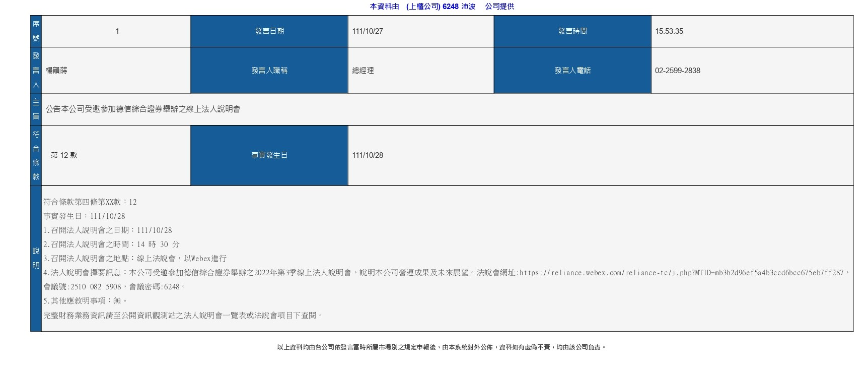This screenshot has width=868, height=365.
Task: Select the fact date 111/10/28 in table cell
Action: click(x=368, y=155)
